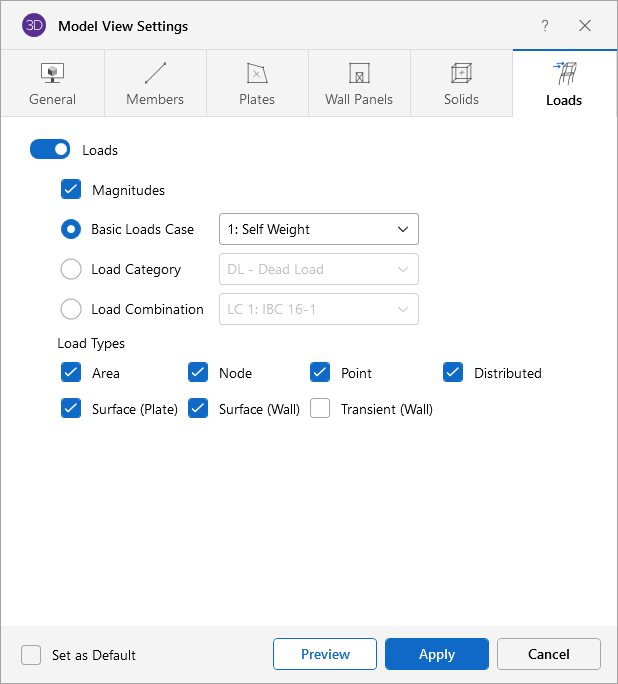
Task: Uncheck the Magnitudes checkbox
Action: [x=71, y=189]
